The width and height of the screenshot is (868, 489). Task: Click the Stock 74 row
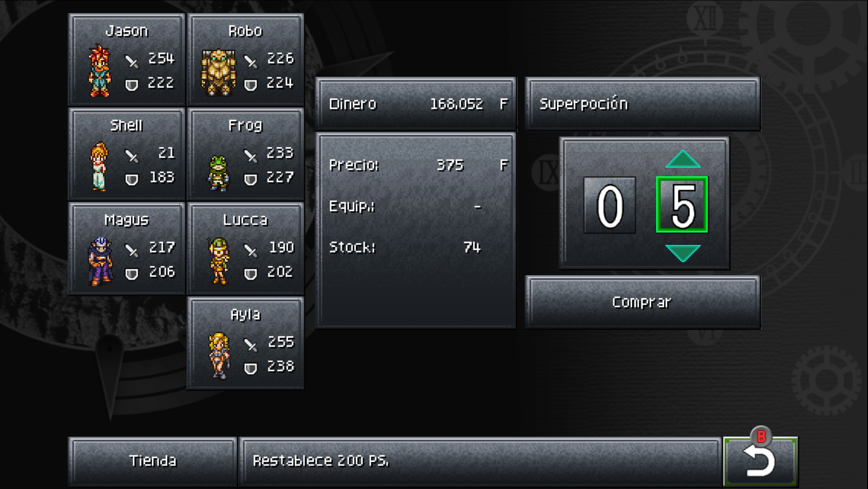405,247
